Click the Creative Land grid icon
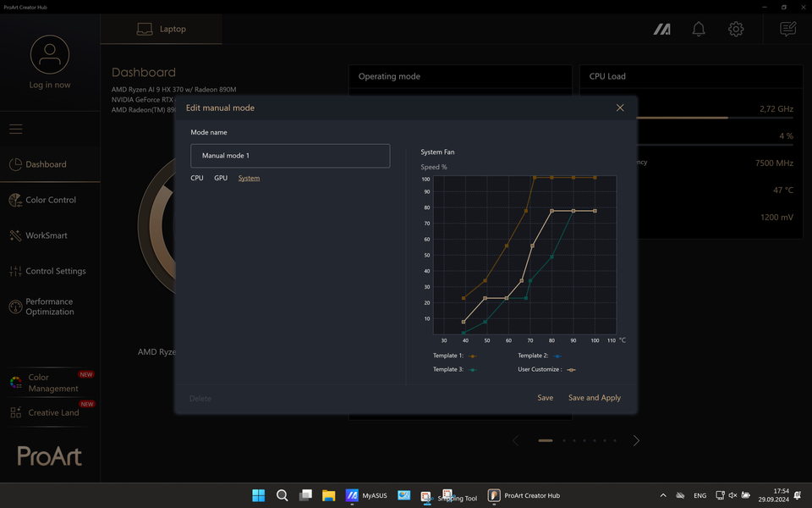 [15, 412]
